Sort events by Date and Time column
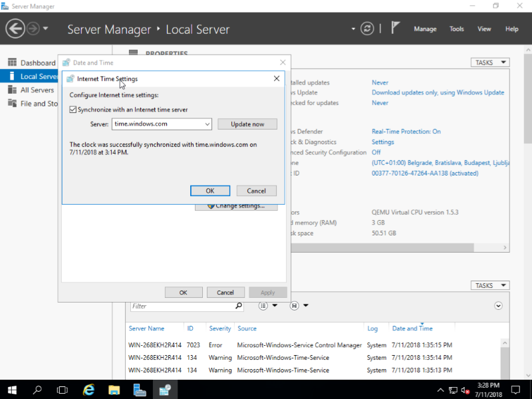Image resolution: width=532 pixels, height=399 pixels. [x=412, y=329]
